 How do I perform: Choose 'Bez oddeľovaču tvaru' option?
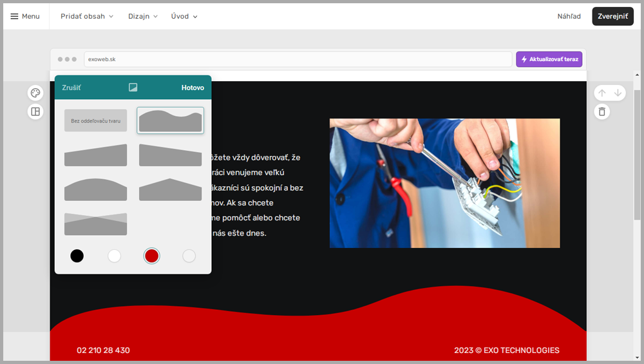point(95,120)
